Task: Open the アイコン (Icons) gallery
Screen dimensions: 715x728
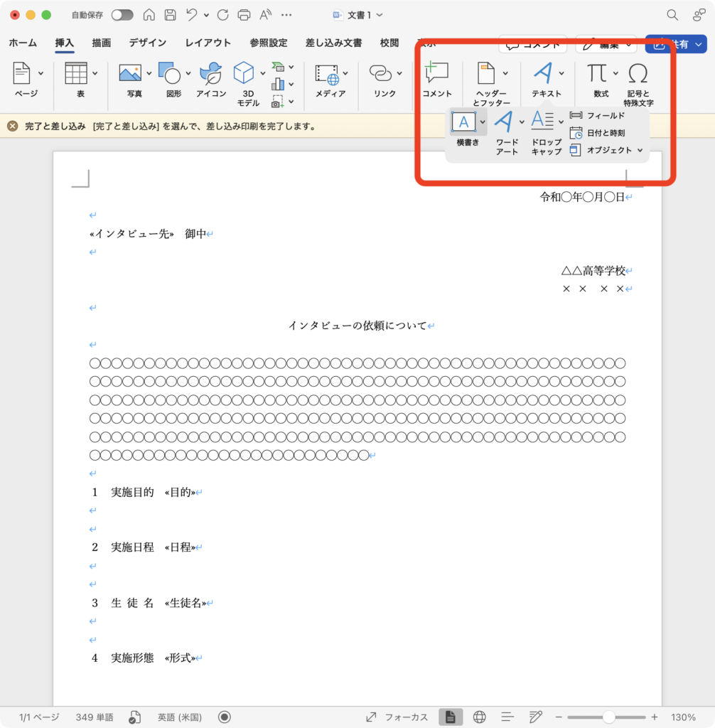Action: click(x=210, y=73)
